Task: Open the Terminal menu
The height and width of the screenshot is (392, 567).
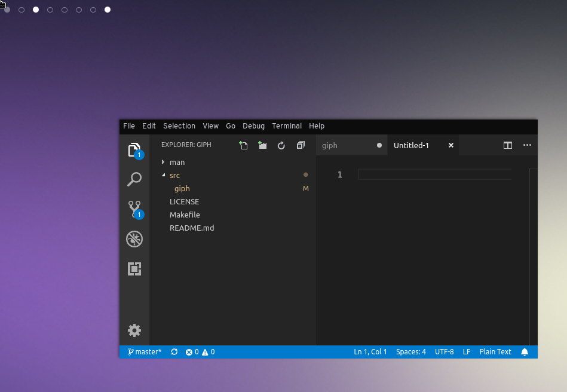Action: pyautogui.click(x=286, y=126)
